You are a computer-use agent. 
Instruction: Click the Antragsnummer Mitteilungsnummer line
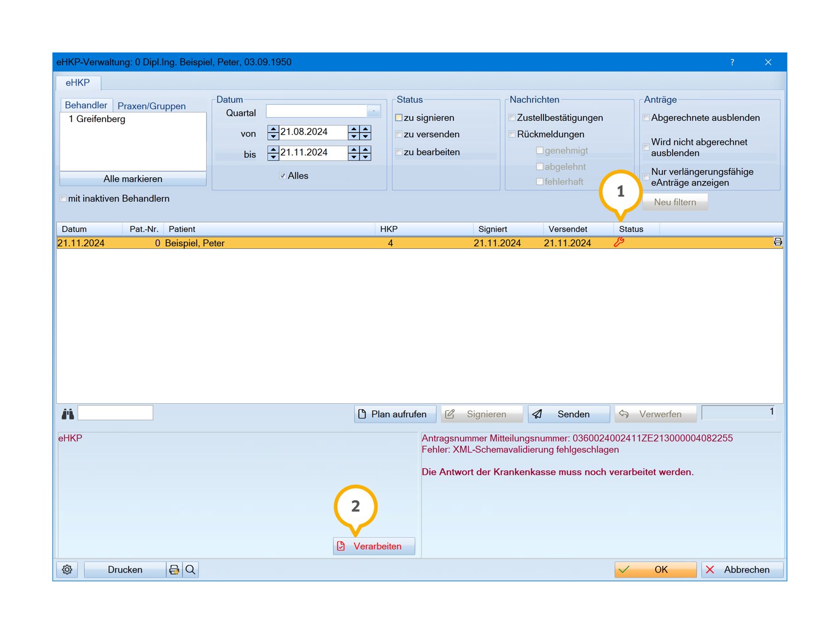click(577, 438)
